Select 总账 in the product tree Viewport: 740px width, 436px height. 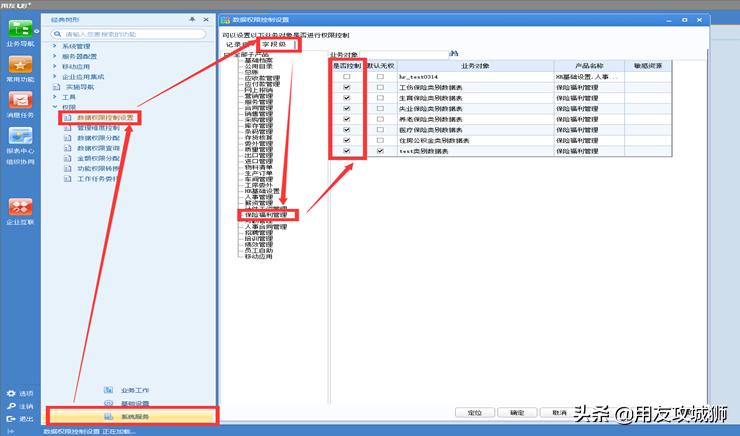[x=252, y=72]
